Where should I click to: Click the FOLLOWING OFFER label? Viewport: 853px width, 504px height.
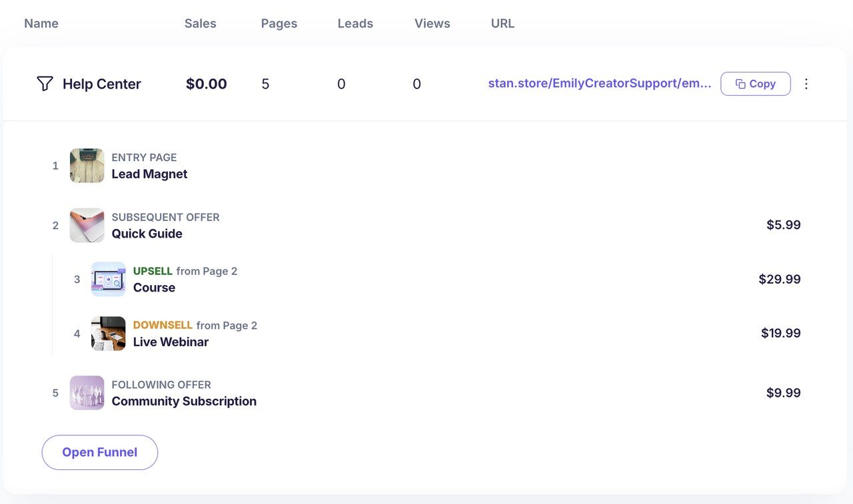coord(161,385)
